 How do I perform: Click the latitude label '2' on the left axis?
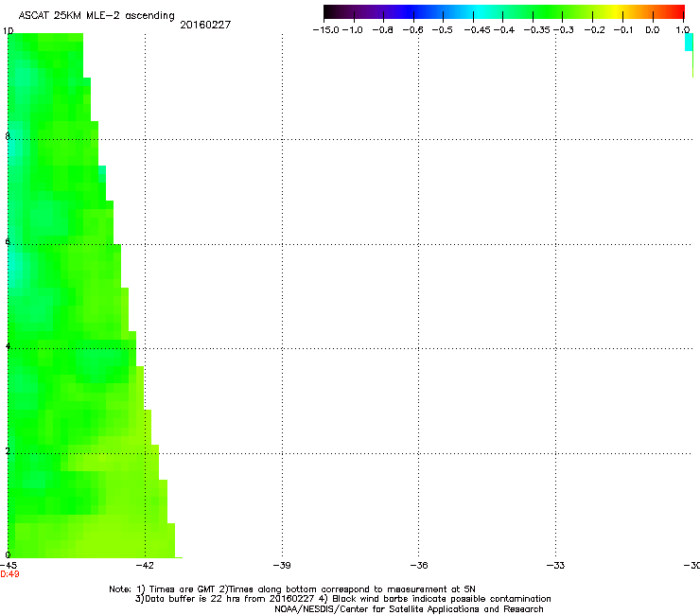8,451
